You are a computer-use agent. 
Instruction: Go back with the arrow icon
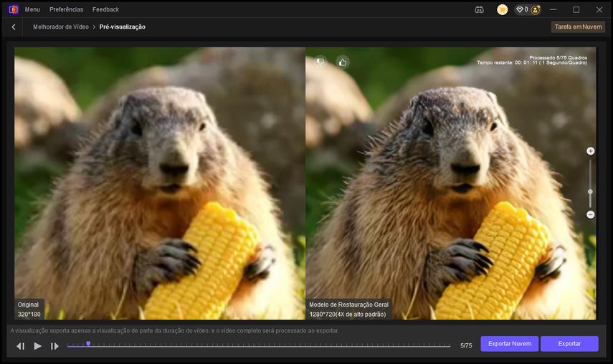(14, 27)
